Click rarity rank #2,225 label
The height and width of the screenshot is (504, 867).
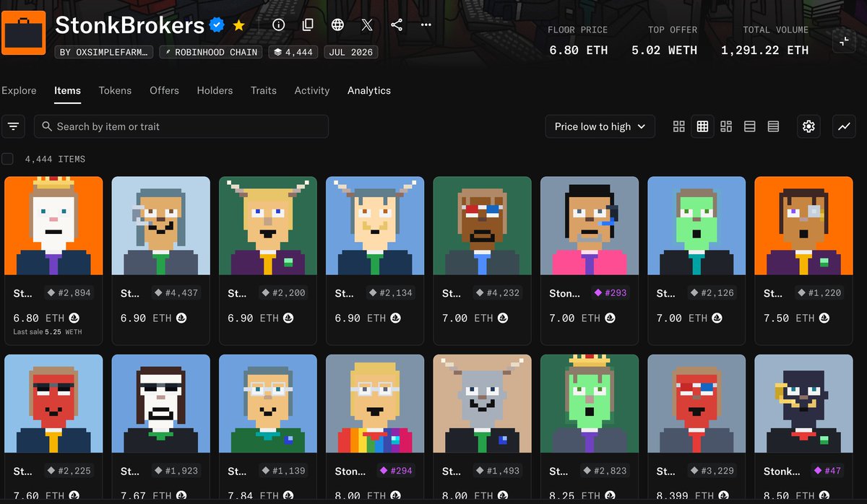(68, 471)
